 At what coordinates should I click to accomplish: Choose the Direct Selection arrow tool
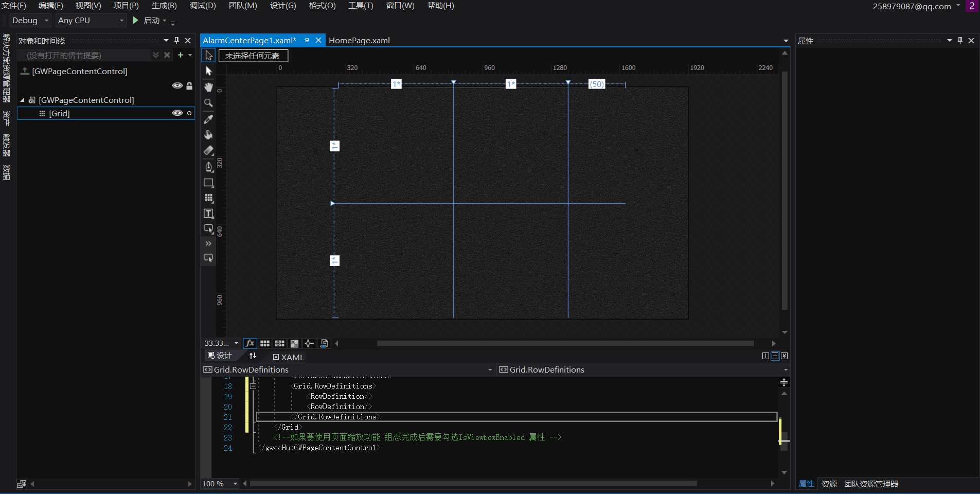(x=208, y=71)
